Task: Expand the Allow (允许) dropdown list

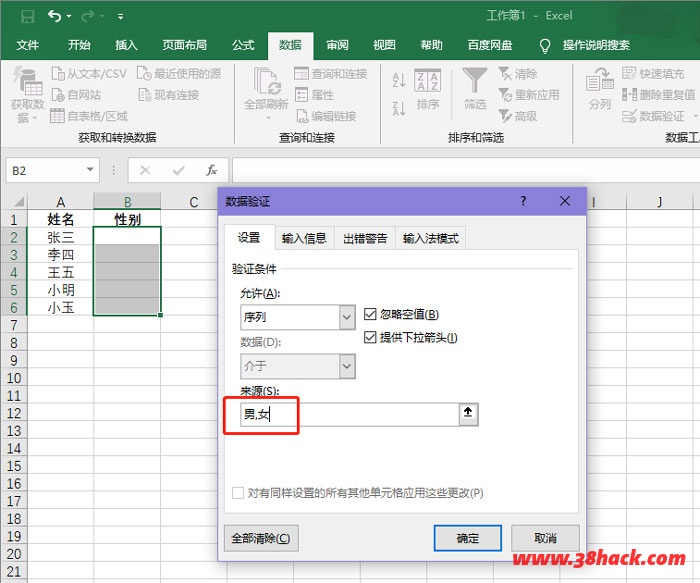Action: point(347,317)
